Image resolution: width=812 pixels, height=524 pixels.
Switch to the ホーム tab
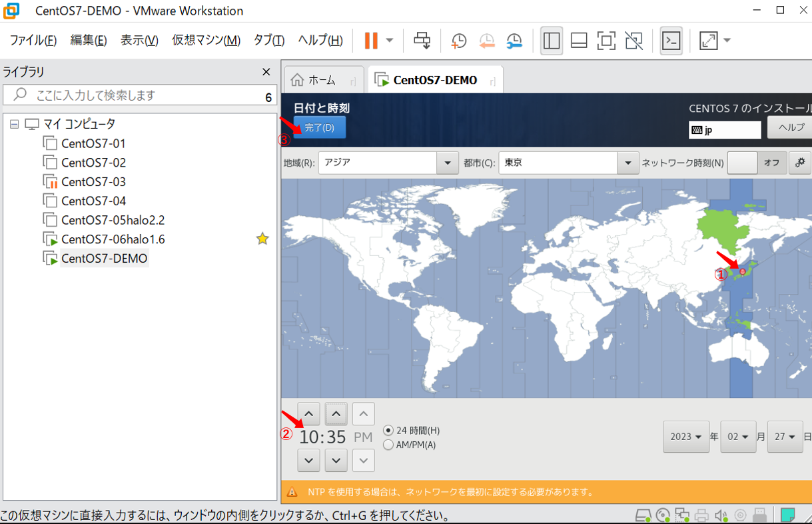(324, 80)
